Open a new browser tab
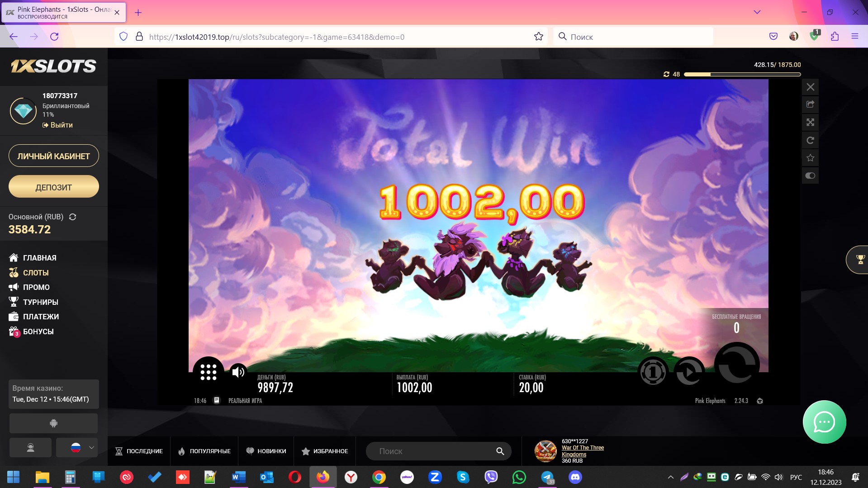868x488 pixels. (138, 13)
